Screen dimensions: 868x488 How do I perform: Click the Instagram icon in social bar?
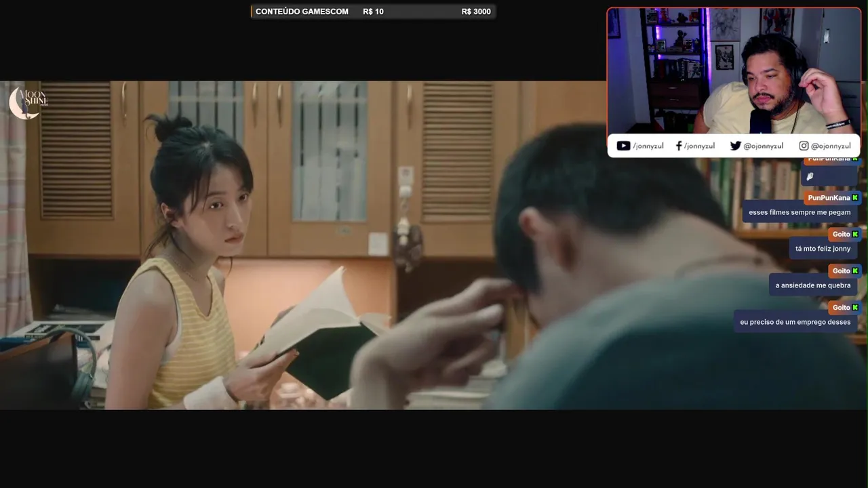804,146
